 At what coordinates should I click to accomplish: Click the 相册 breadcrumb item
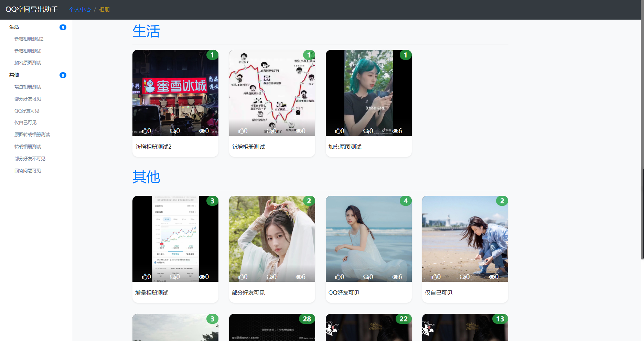coord(104,10)
